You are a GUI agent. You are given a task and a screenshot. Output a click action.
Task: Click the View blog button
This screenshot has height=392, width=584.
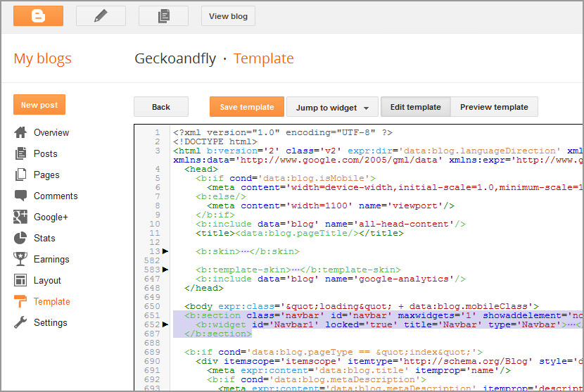coord(228,16)
